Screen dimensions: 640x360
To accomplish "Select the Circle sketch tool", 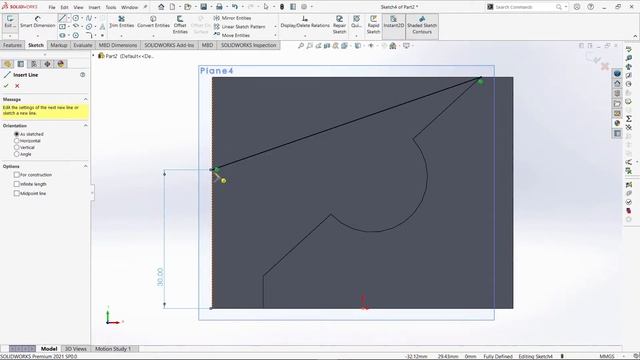I will (76, 18).
